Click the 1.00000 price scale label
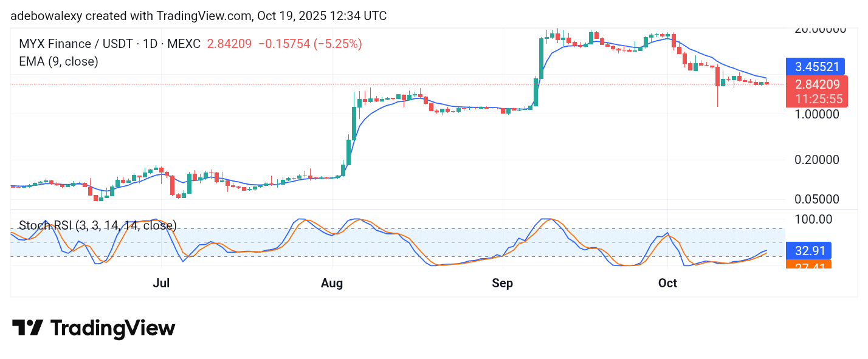This screenshot has height=359, width=868. (x=818, y=114)
